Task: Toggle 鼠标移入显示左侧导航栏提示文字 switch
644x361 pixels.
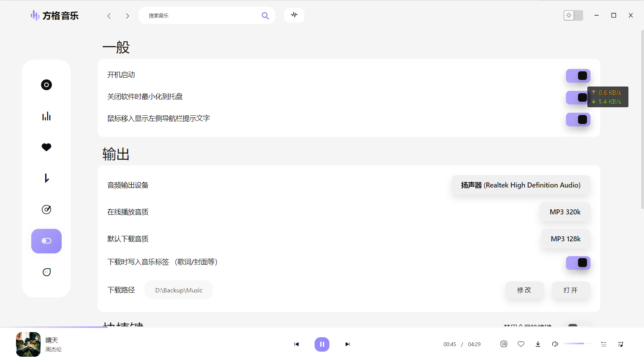Action: (x=578, y=119)
